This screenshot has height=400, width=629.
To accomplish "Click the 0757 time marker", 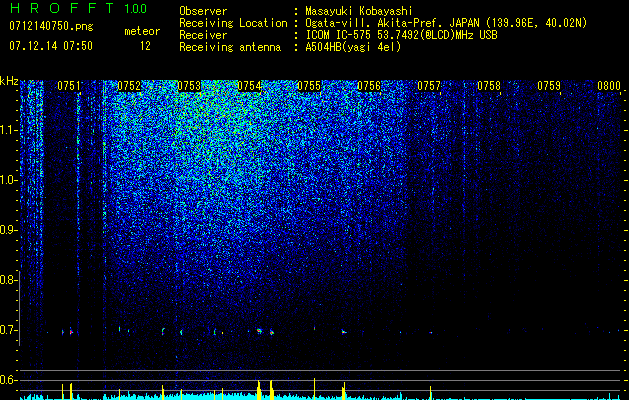I will (429, 86).
